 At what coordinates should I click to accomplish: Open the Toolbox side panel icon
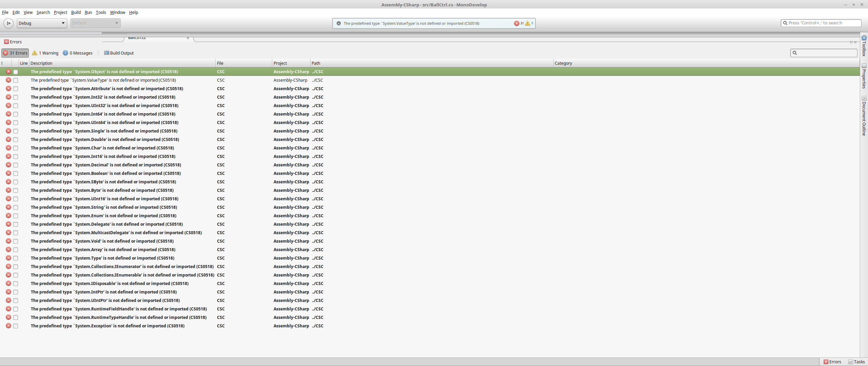coord(864,38)
